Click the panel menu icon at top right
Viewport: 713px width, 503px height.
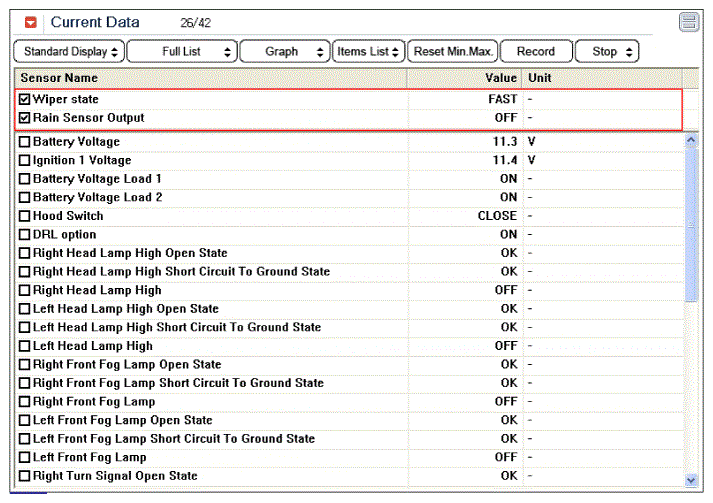(688, 22)
